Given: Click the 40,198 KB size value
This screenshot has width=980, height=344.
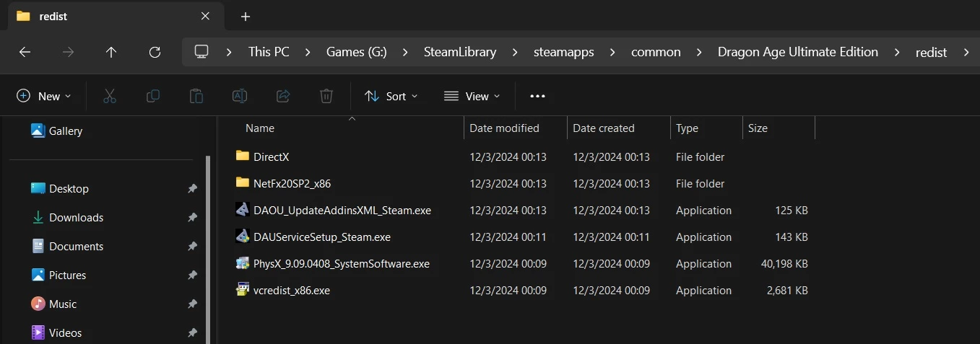Looking at the screenshot, I should tap(784, 263).
